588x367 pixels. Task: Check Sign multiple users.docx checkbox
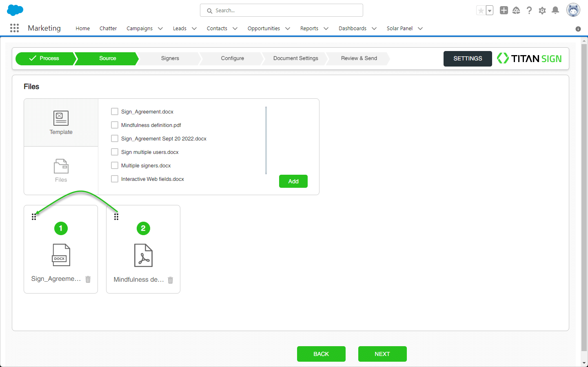(x=115, y=152)
